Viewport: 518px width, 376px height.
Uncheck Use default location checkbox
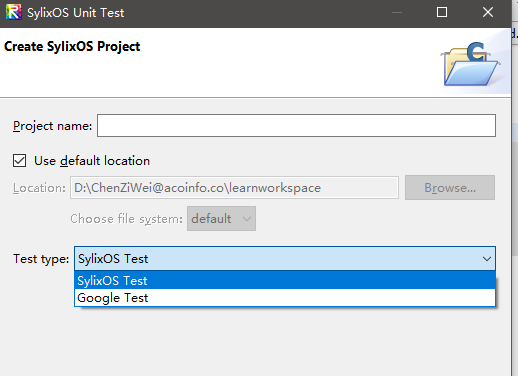(x=19, y=161)
